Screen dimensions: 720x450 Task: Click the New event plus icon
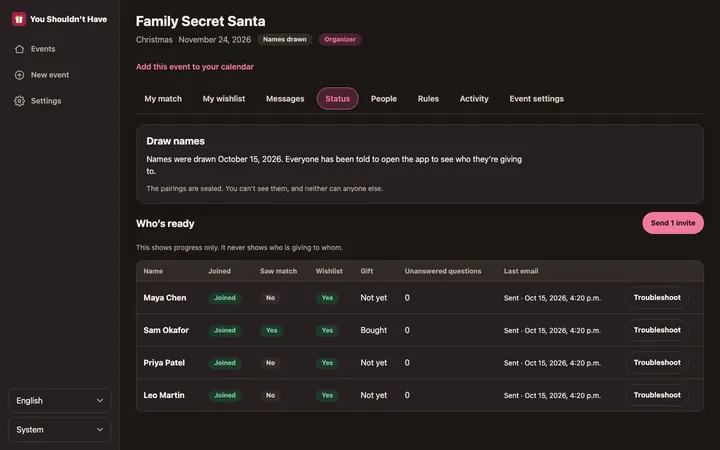[19, 75]
